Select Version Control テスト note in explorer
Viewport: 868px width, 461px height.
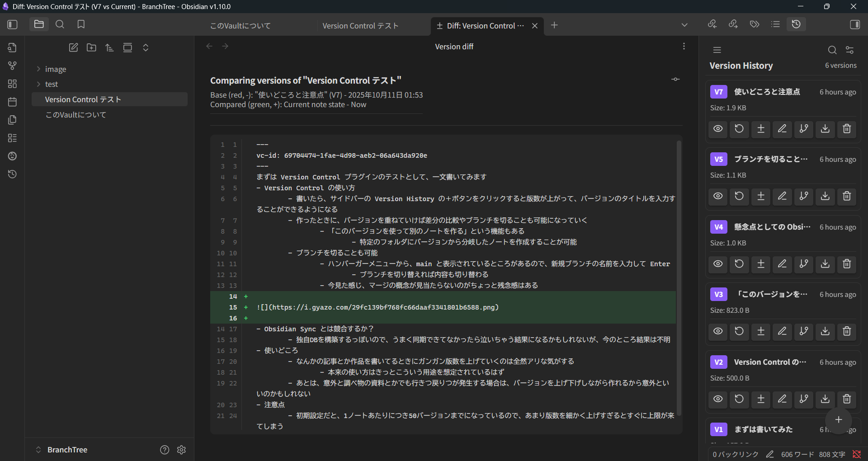(109, 99)
